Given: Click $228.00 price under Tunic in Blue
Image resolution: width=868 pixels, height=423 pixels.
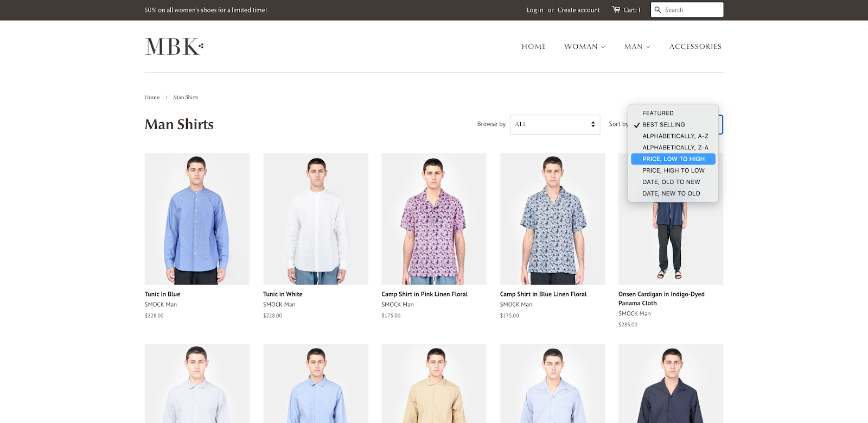Looking at the screenshot, I should point(154,315).
